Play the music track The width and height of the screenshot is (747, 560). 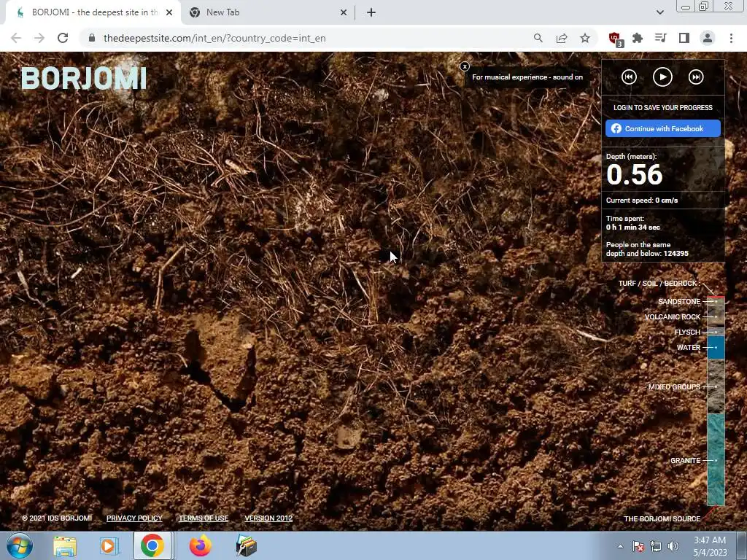point(662,77)
